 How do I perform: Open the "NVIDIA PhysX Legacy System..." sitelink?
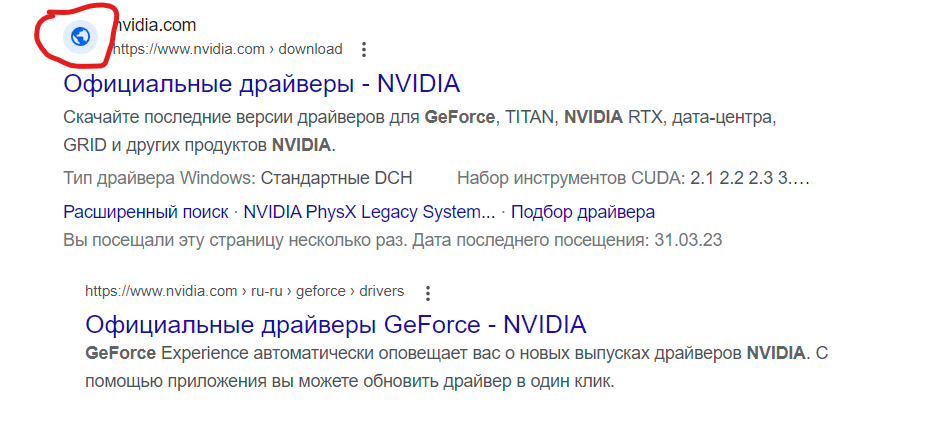pos(369,212)
